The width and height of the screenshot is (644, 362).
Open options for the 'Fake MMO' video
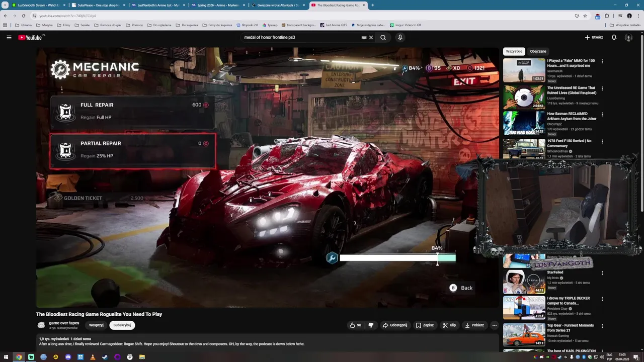click(x=602, y=61)
